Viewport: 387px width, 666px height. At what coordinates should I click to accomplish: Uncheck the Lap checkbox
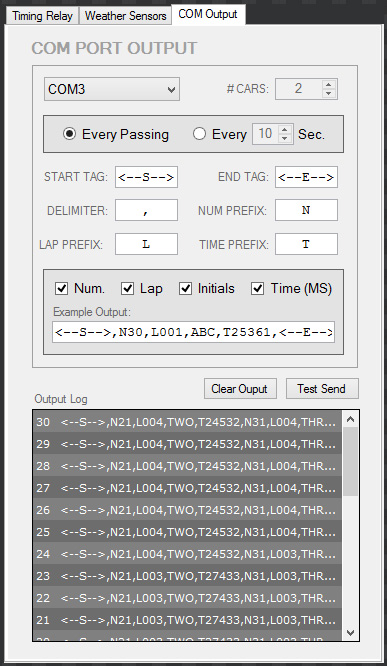(x=127, y=289)
